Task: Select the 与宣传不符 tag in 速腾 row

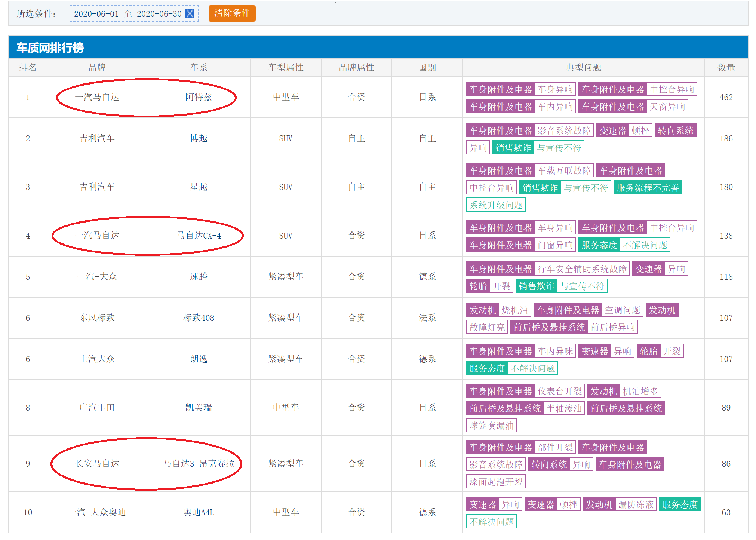Action: pos(582,286)
